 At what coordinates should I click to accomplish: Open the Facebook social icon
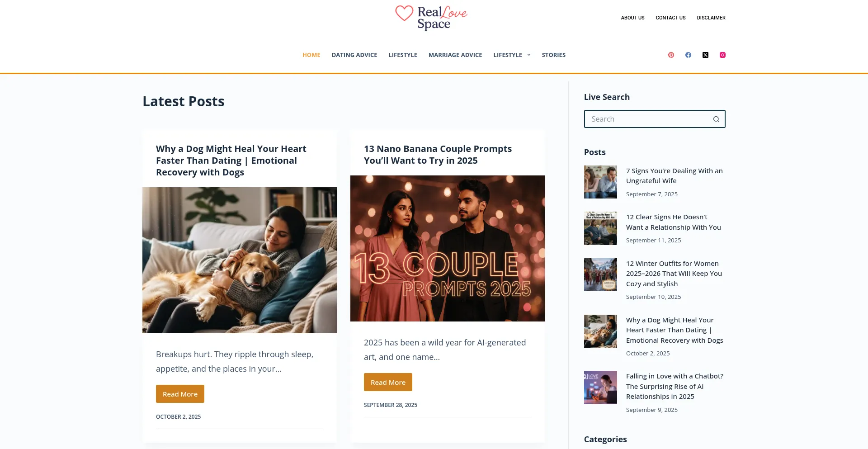(x=688, y=55)
